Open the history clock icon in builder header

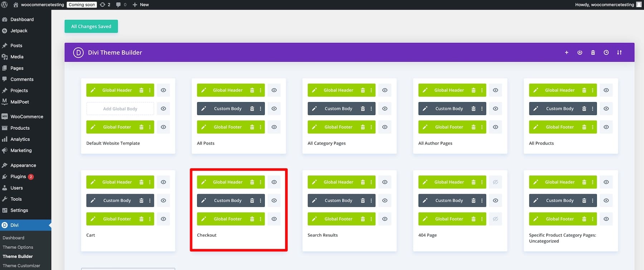coord(606,52)
